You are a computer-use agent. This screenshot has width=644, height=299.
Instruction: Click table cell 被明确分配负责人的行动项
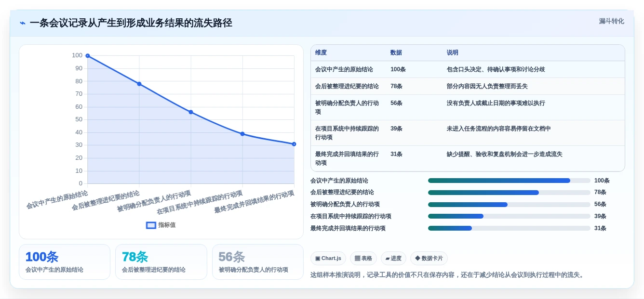(347, 107)
